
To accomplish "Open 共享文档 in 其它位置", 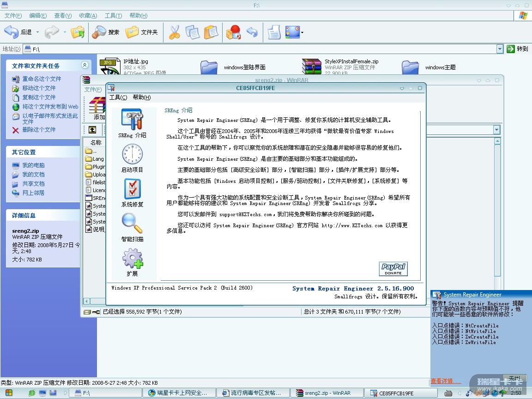I will (34, 183).
